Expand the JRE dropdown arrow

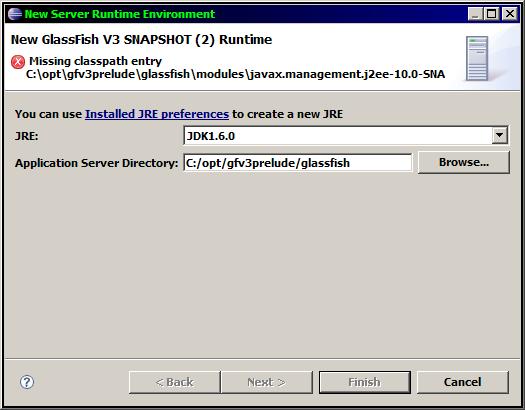500,135
